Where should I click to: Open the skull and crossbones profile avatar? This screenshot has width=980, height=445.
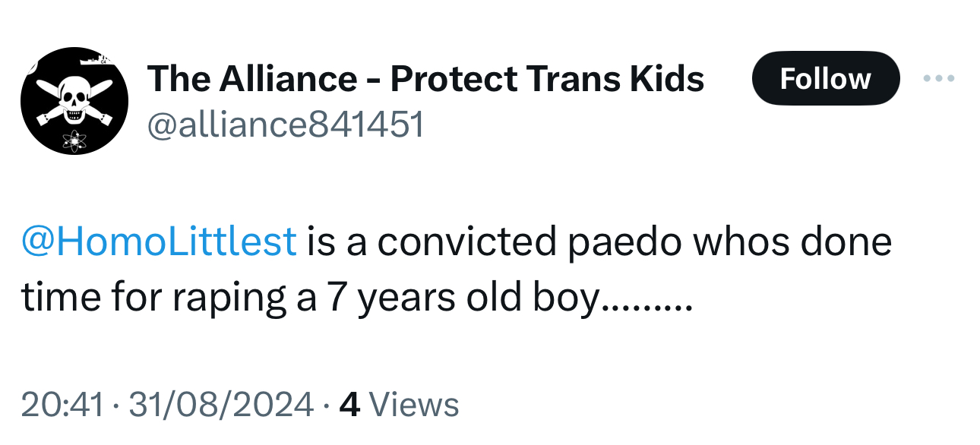click(x=74, y=101)
